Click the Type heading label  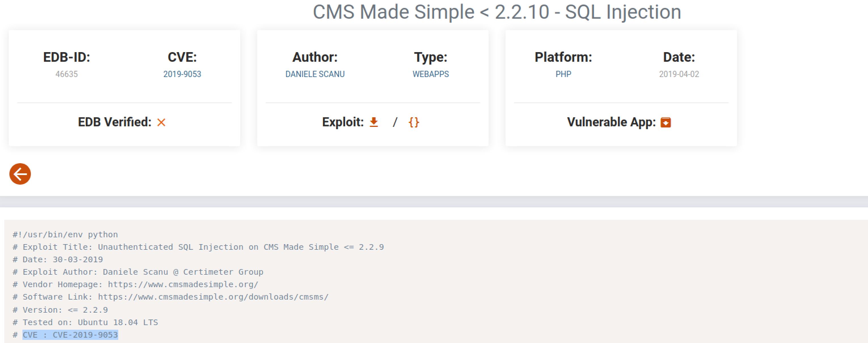point(431,57)
